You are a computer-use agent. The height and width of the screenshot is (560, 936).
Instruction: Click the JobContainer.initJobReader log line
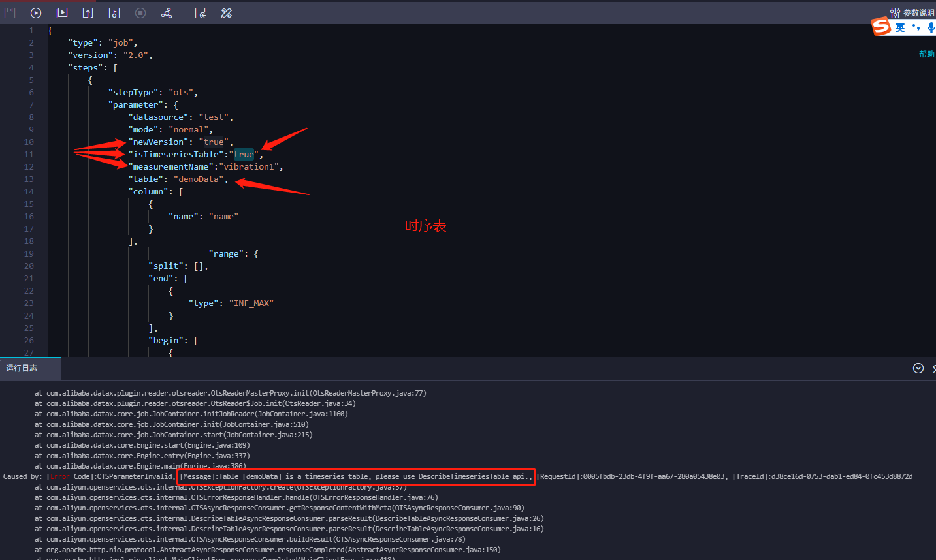[x=191, y=414]
